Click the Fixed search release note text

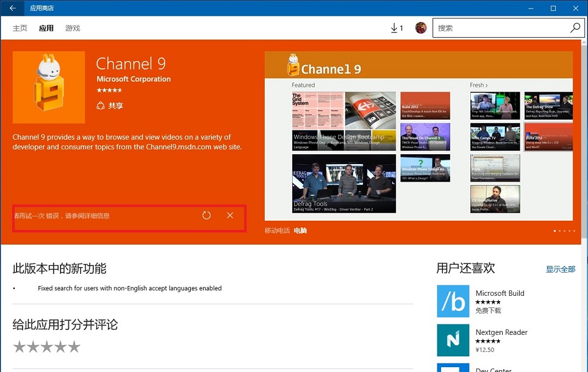pyautogui.click(x=130, y=288)
